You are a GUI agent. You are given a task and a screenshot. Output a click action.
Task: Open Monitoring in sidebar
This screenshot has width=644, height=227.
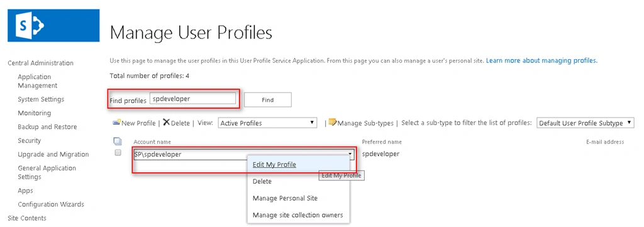coord(35,113)
